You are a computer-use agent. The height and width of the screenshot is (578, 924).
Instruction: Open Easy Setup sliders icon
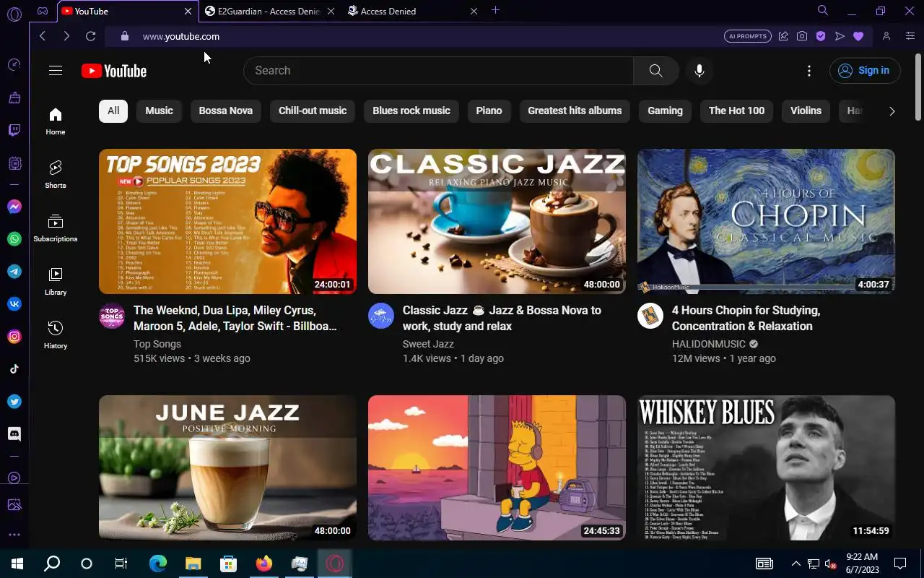910,36
